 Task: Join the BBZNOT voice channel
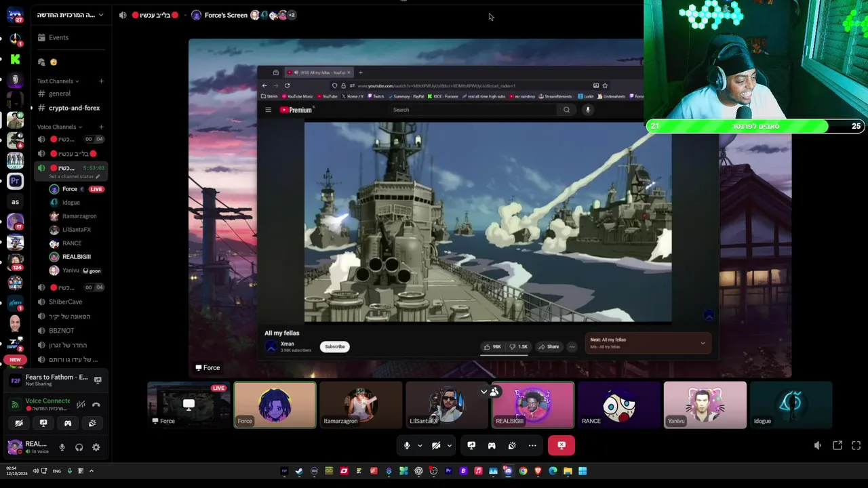pyautogui.click(x=71, y=331)
